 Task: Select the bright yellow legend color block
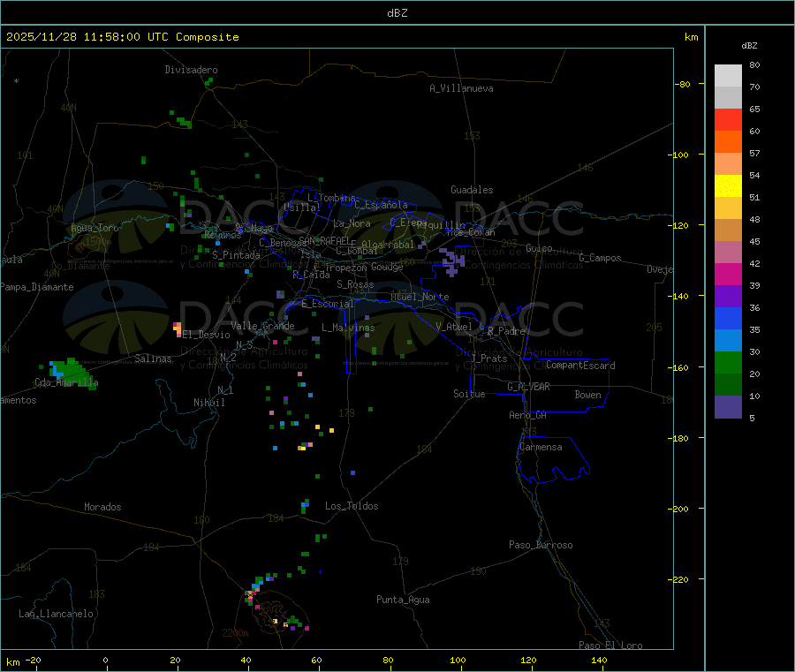click(728, 185)
